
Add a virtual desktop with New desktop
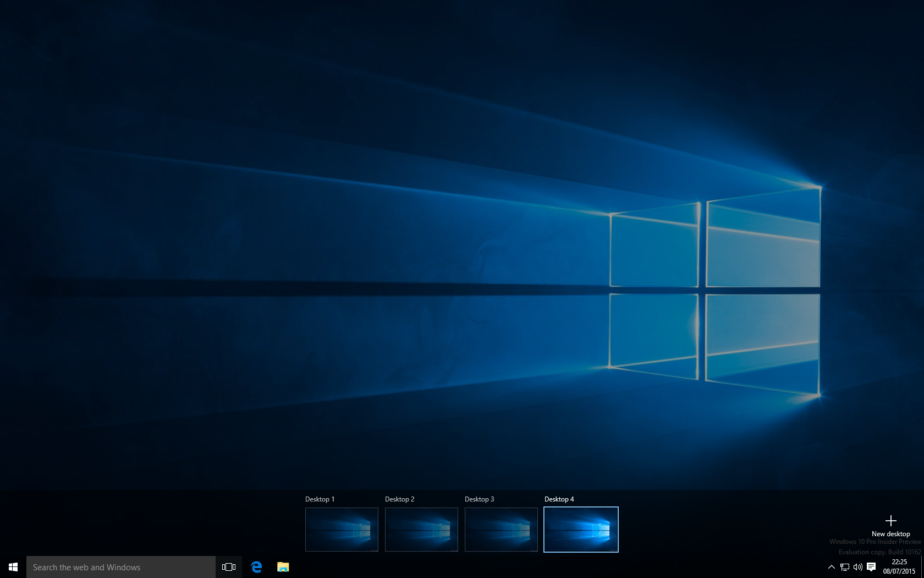click(891, 526)
